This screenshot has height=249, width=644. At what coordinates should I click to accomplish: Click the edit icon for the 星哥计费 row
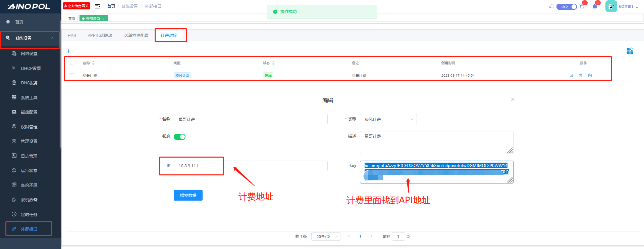571,75
